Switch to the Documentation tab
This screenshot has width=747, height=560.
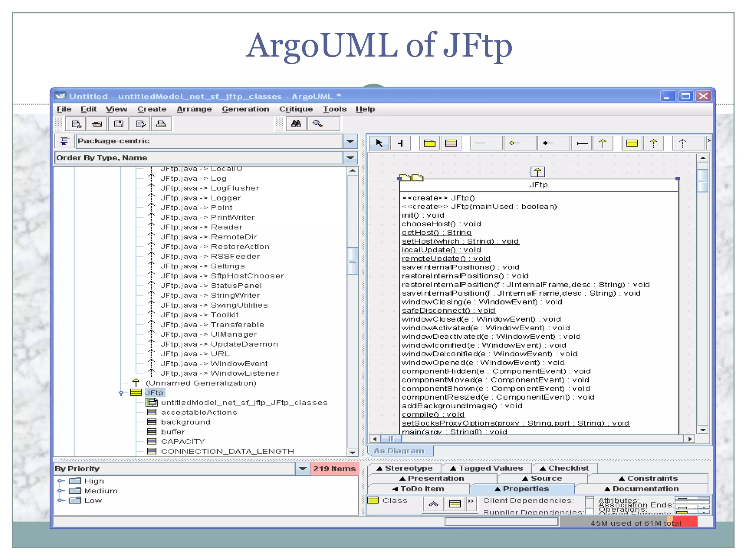pyautogui.click(x=642, y=489)
